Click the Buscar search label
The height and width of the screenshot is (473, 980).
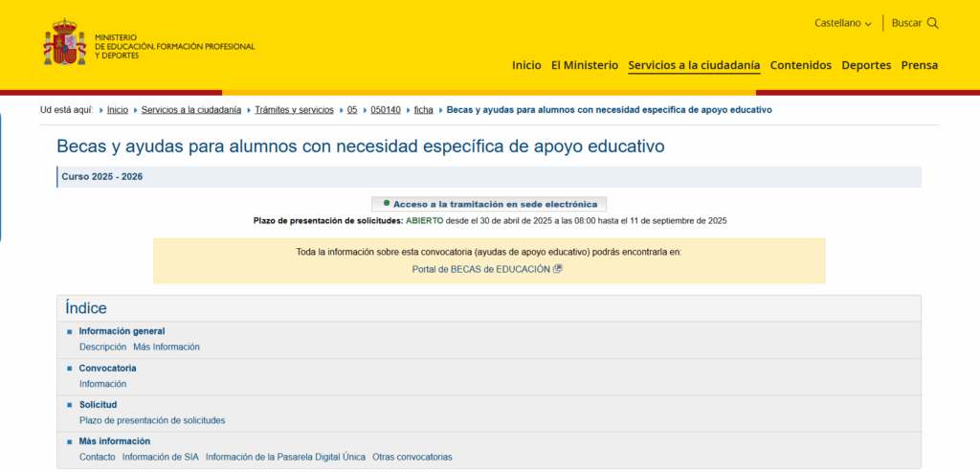(x=906, y=23)
